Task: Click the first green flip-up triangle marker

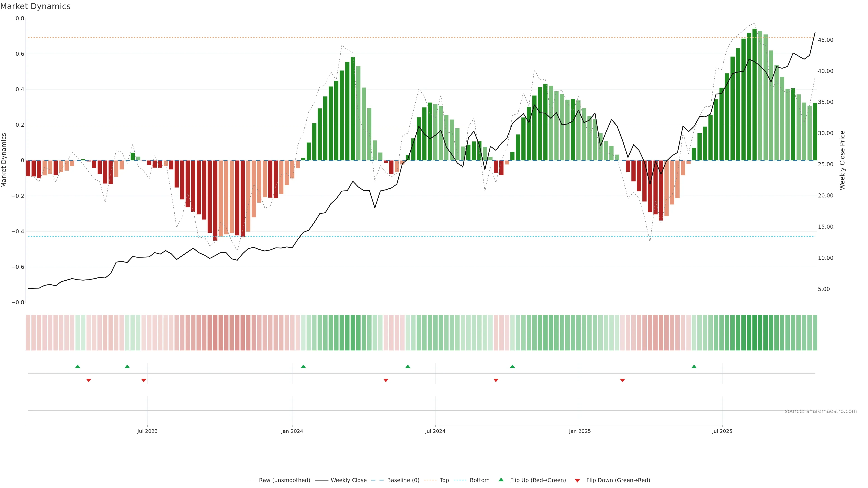Action: point(78,366)
